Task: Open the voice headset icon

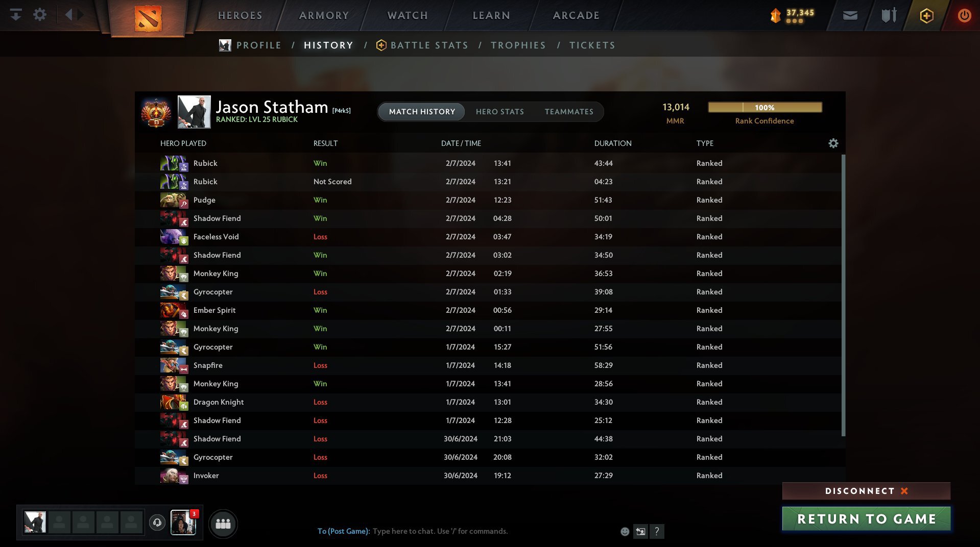Action: (x=157, y=523)
